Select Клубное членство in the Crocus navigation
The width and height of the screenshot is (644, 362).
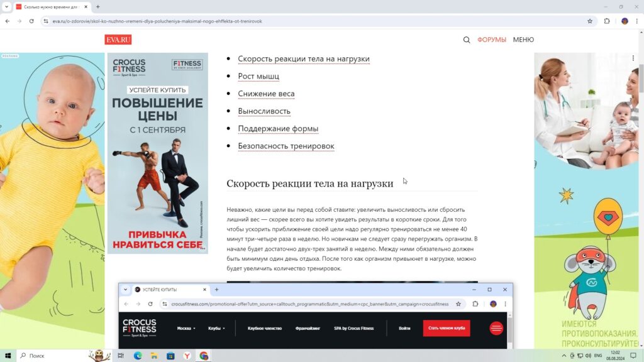pos(264,328)
